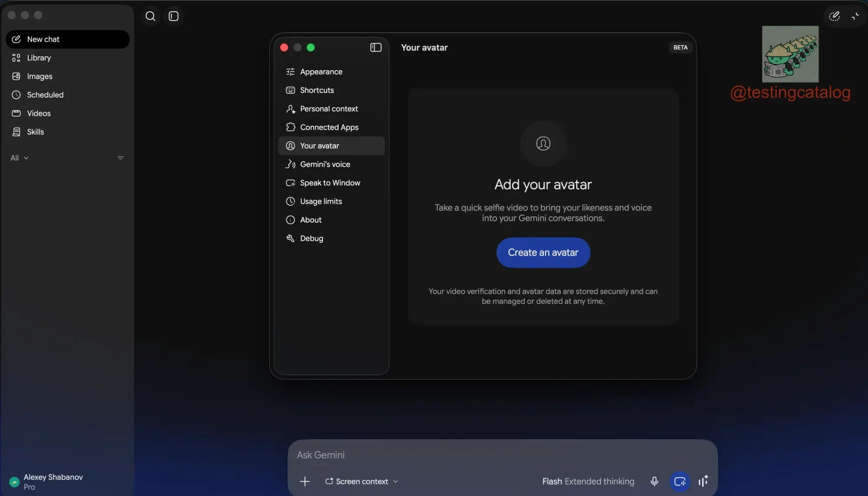Select the Your avatar settings item
Viewport: 868px width, 496px height.
coord(331,146)
